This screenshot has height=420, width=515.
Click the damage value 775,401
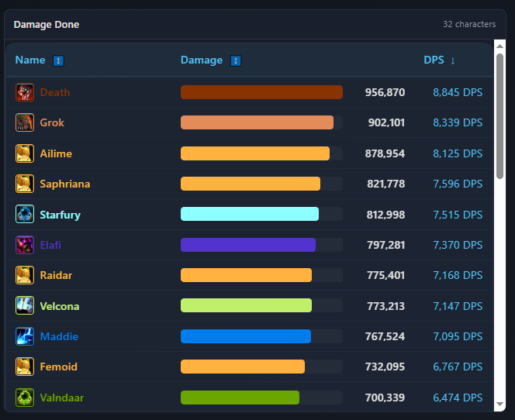pyautogui.click(x=386, y=275)
